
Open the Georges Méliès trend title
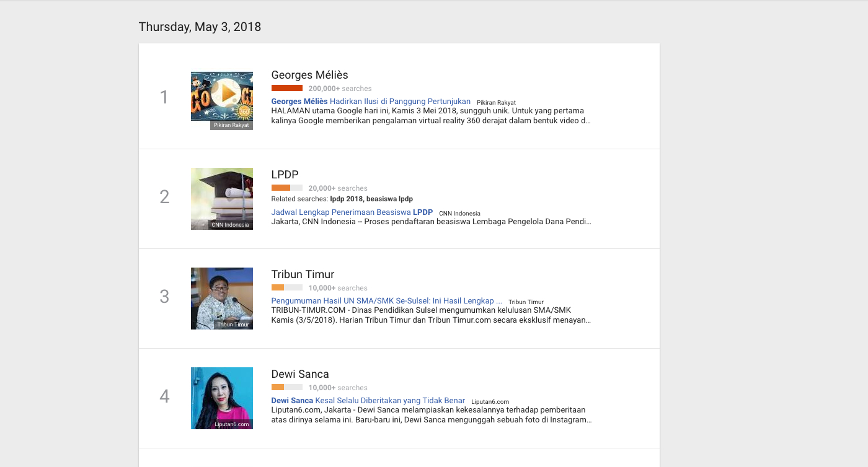point(309,75)
